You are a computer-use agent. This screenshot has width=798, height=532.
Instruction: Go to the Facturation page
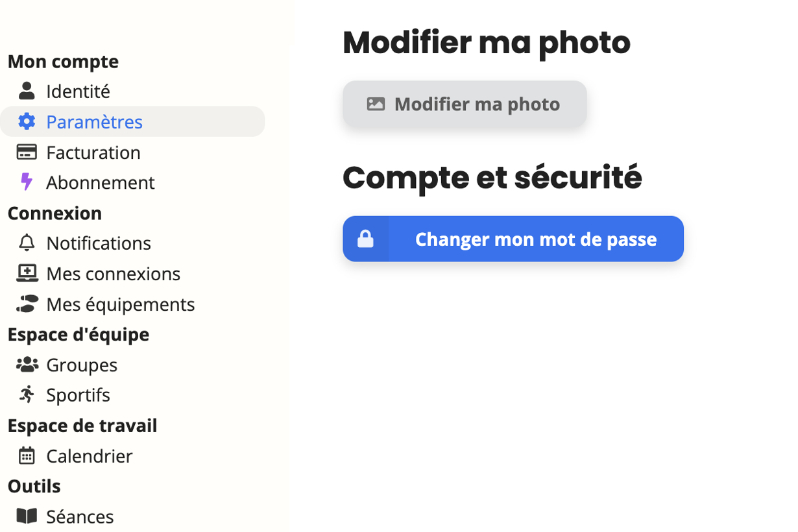click(x=93, y=152)
